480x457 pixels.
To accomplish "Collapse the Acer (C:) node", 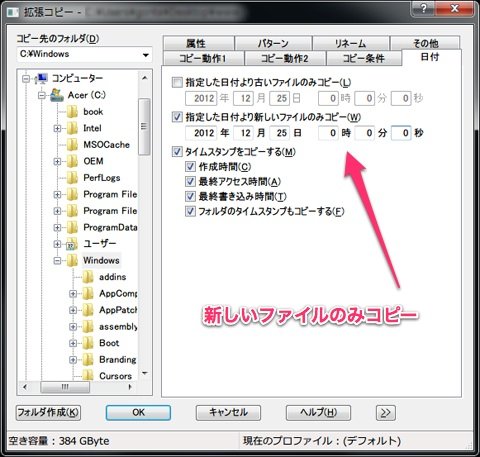I will click(x=42, y=96).
